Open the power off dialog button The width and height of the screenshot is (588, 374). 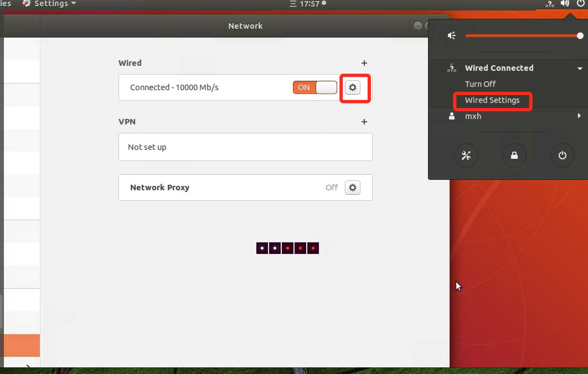tap(562, 155)
